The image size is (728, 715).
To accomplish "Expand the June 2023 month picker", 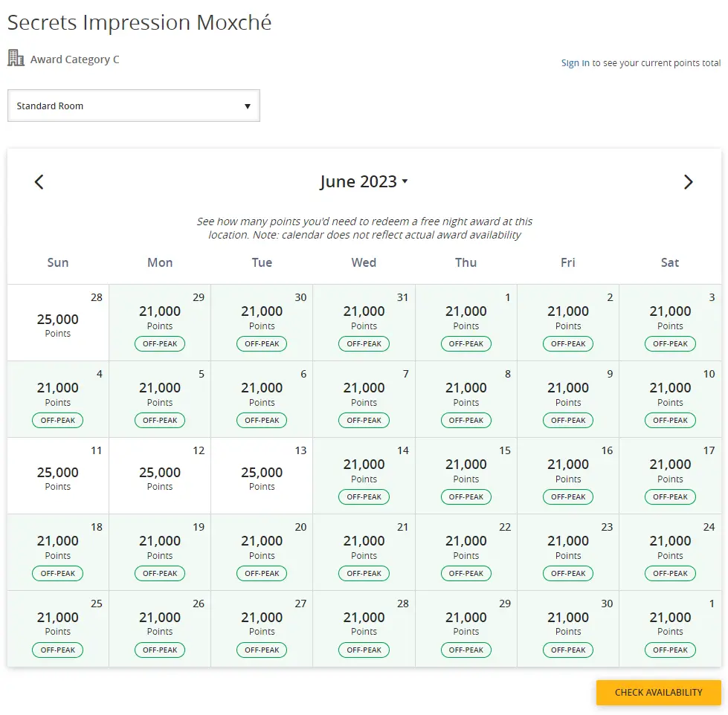I will coord(364,182).
